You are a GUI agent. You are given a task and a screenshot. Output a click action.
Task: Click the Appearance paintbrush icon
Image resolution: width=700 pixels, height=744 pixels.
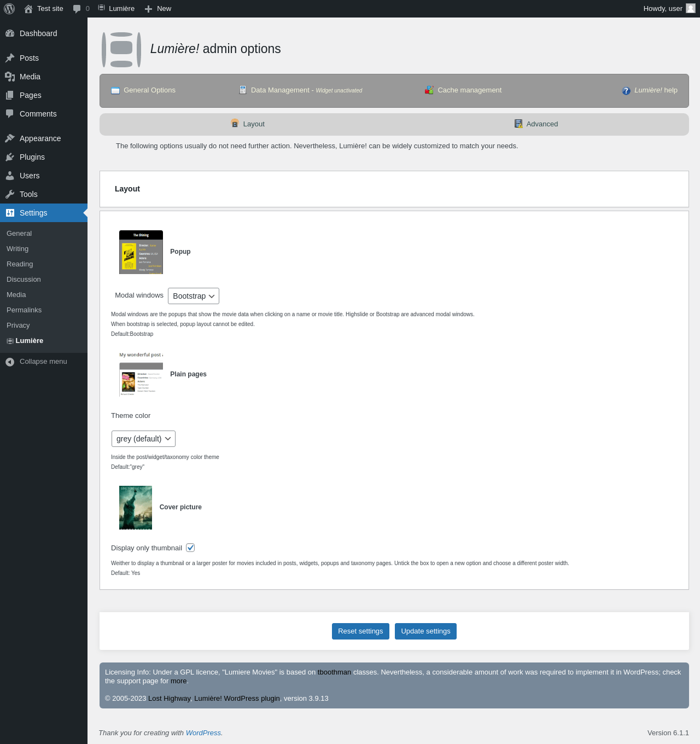pos(10,138)
